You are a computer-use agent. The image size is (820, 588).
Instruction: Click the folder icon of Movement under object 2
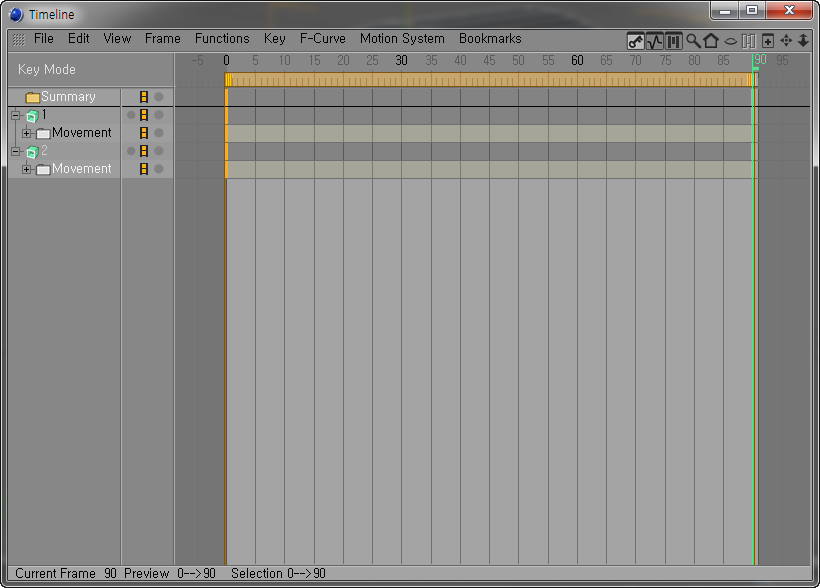(43, 169)
